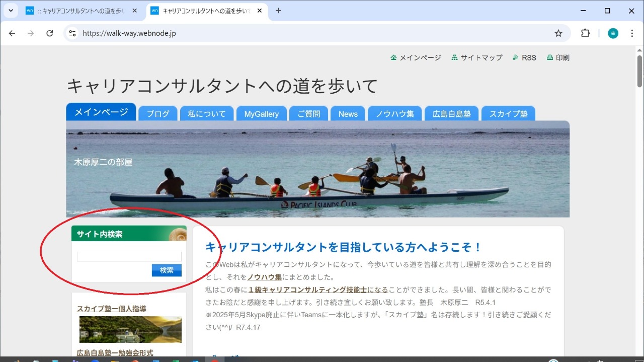The width and height of the screenshot is (644, 362).
Task: View site information icon in address bar
Action: tap(72, 33)
